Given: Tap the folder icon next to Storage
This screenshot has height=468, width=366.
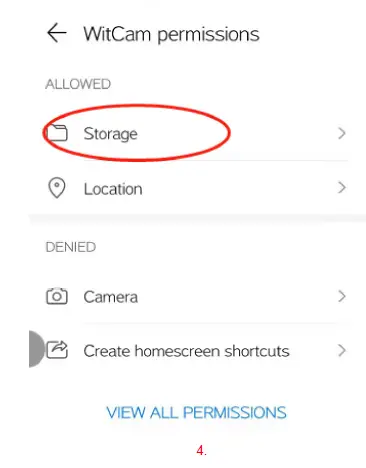Looking at the screenshot, I should click(x=57, y=133).
